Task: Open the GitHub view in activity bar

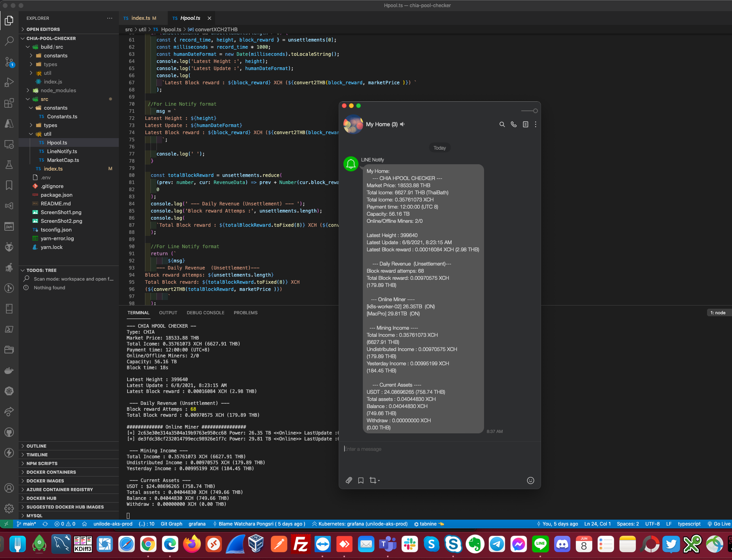Action: pos(9,432)
